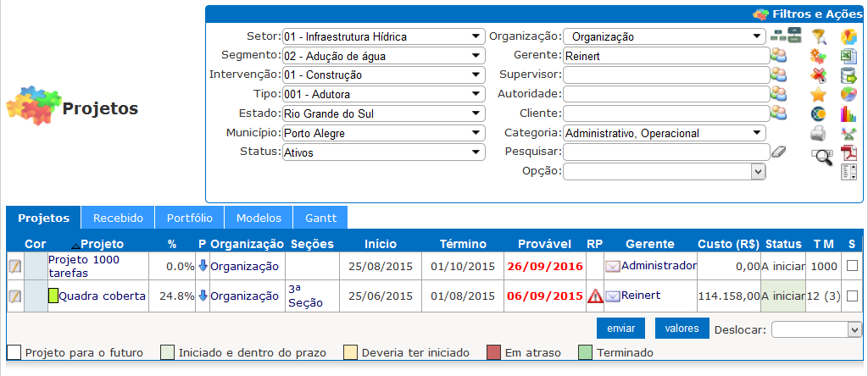Open the Organização dropdown
868x376 pixels.
pyautogui.click(x=665, y=37)
